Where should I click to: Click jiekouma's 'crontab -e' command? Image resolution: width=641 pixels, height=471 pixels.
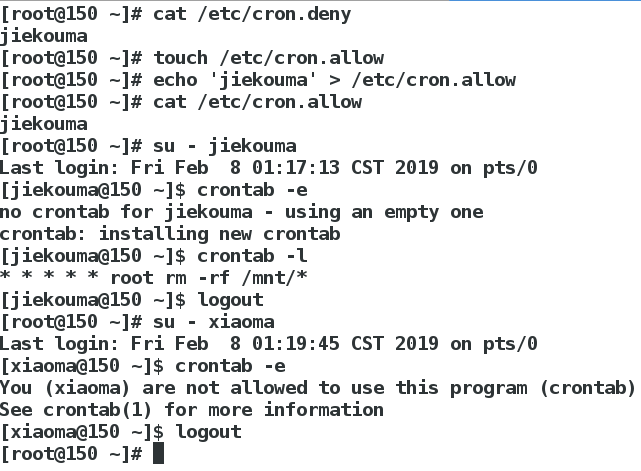(x=252, y=190)
